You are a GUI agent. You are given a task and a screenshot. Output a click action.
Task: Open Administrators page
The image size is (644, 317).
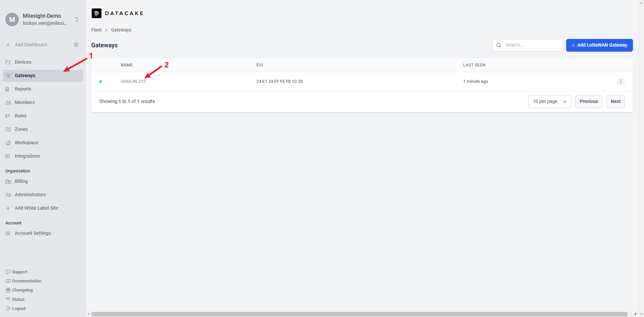point(43,195)
